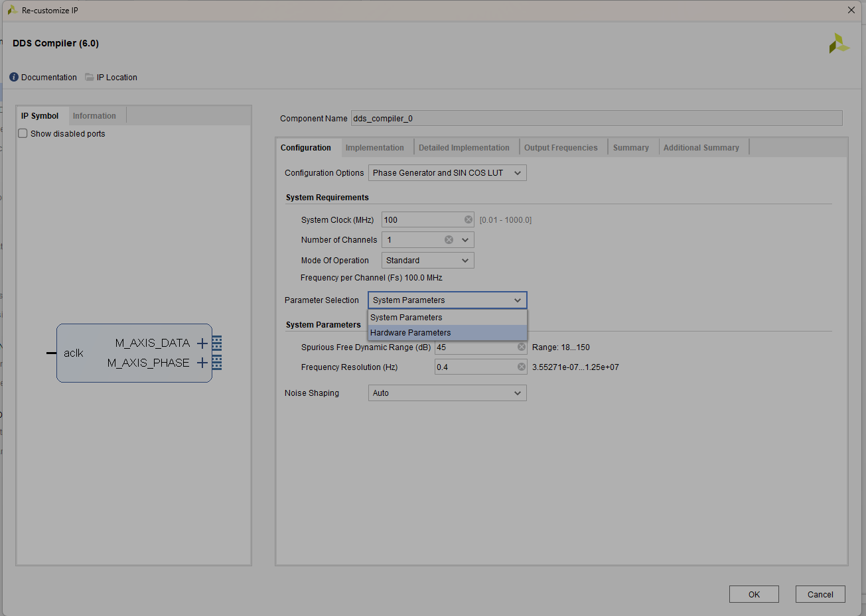Click the IP Location folder icon
Viewport: 866px width, 616px height.
(90, 78)
